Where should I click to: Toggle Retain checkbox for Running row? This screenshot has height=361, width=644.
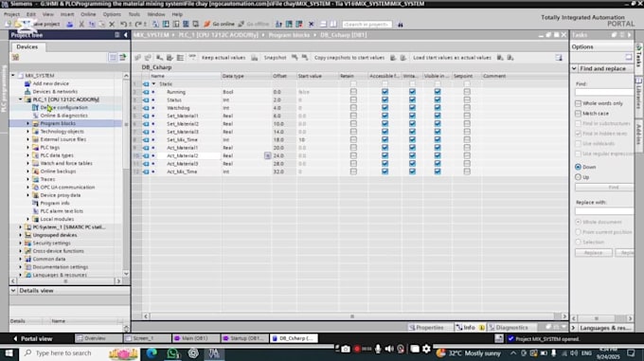click(353, 92)
